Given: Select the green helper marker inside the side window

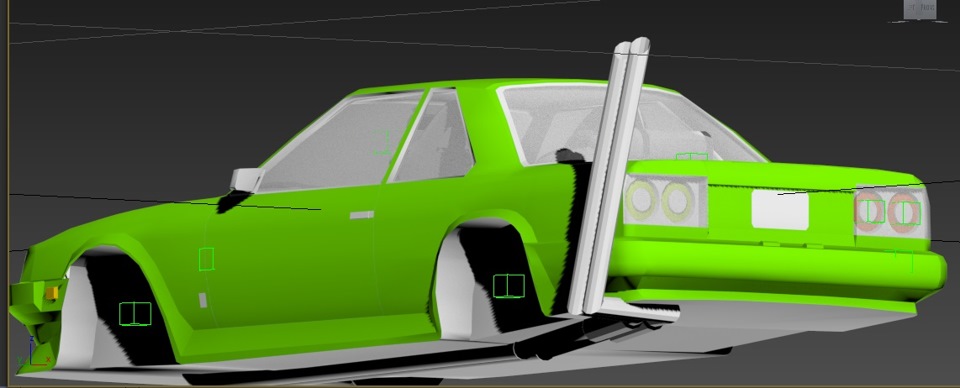Looking at the screenshot, I should pos(382,142).
